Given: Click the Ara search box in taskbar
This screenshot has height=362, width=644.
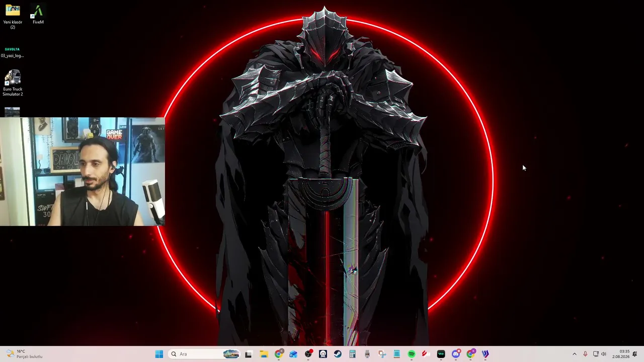Looking at the screenshot, I should click(204, 354).
